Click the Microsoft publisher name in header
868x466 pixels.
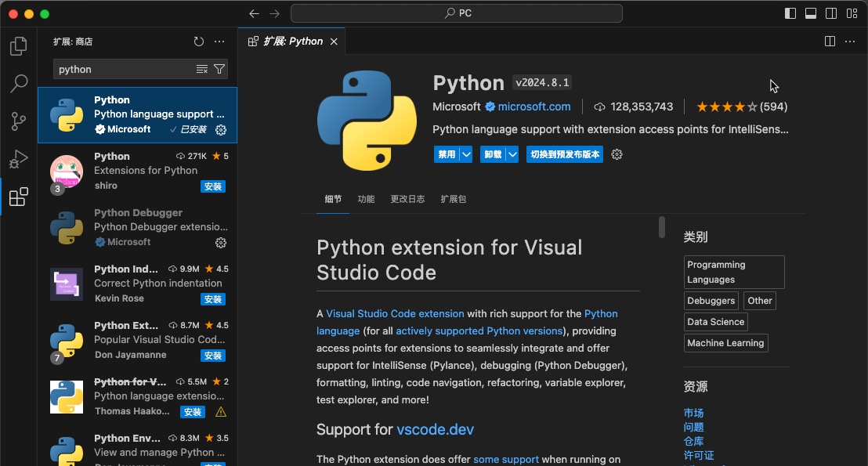[x=456, y=107]
